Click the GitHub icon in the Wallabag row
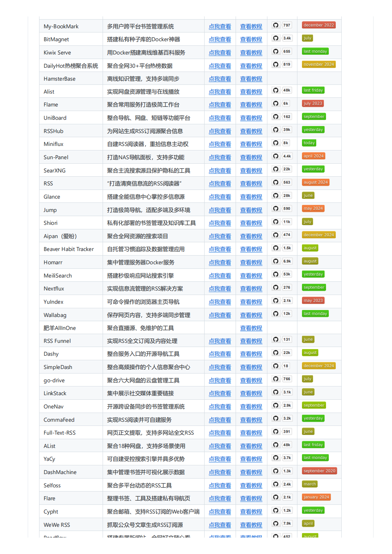The height and width of the screenshot is (554, 392). click(276, 313)
